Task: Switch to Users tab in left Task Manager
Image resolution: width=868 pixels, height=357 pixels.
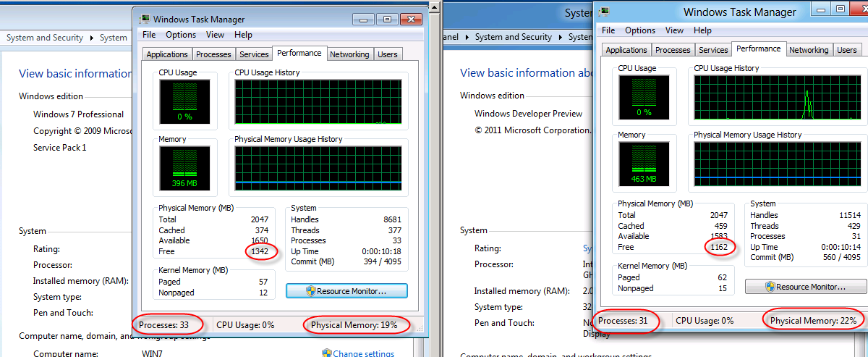Action: (x=388, y=54)
